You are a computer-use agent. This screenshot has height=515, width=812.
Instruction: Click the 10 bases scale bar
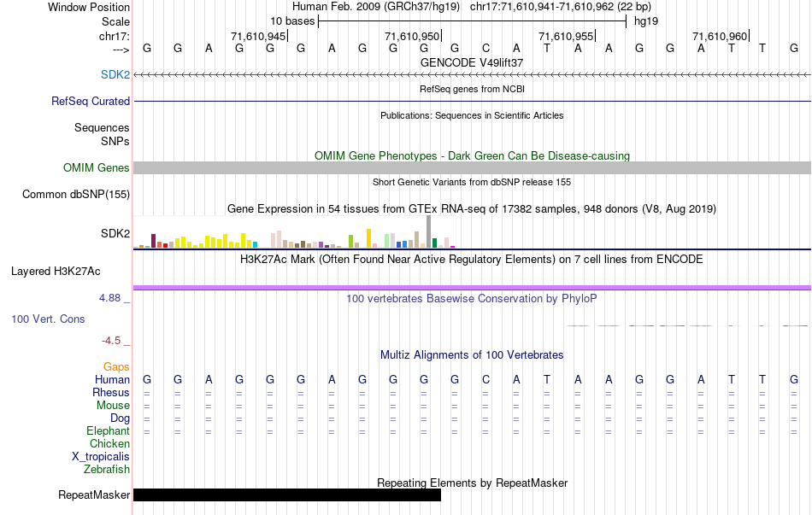[473, 21]
